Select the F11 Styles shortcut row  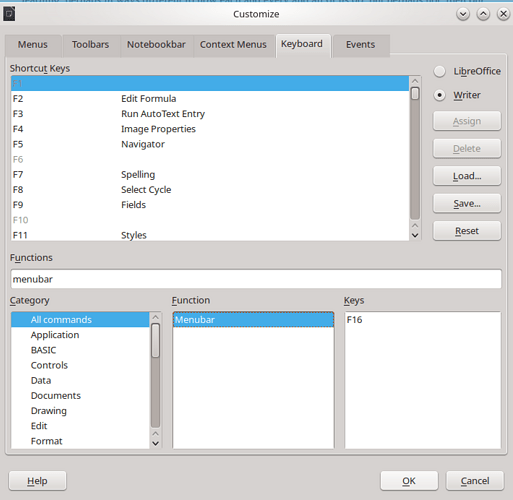(x=210, y=235)
